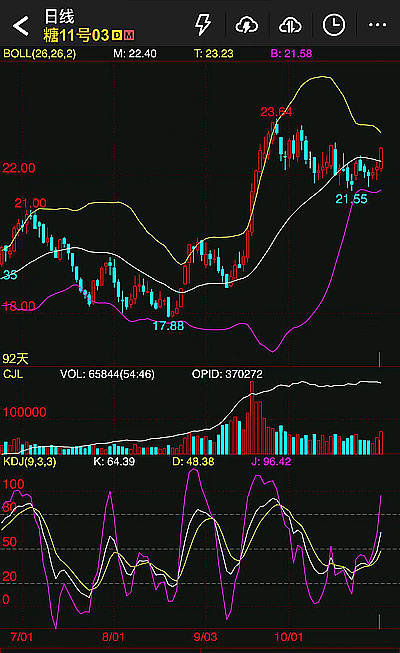Tap the 92天 range label
This screenshot has width=400, height=653.
point(15,359)
